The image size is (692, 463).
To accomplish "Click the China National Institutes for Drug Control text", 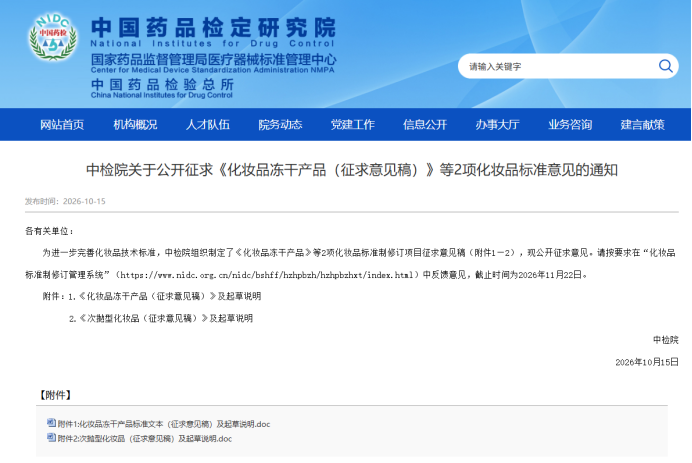I will 162,95.
